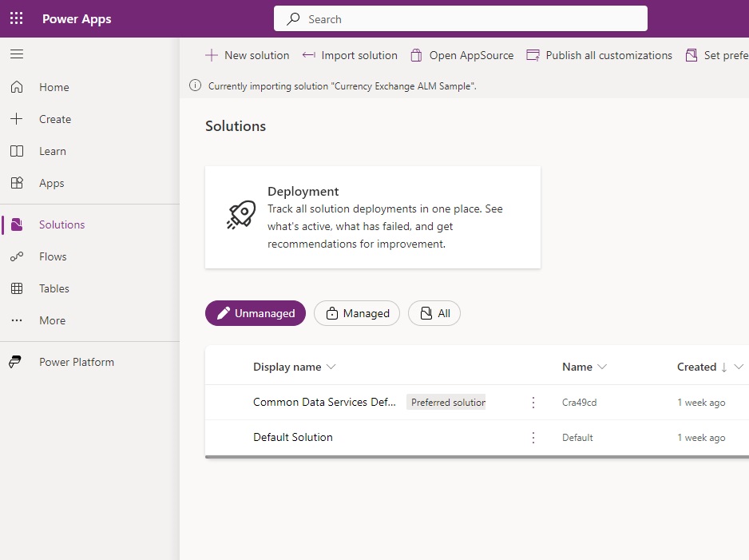Open Learn in the sidebar

[53, 151]
